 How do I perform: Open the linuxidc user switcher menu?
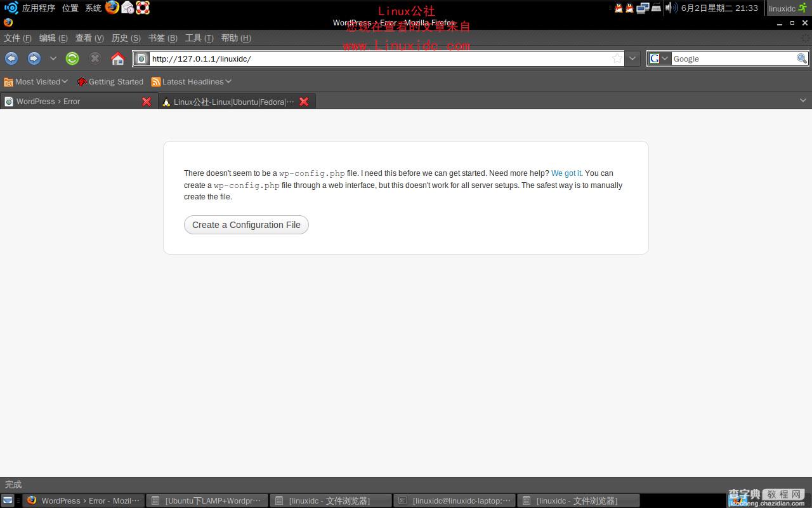tap(788, 8)
